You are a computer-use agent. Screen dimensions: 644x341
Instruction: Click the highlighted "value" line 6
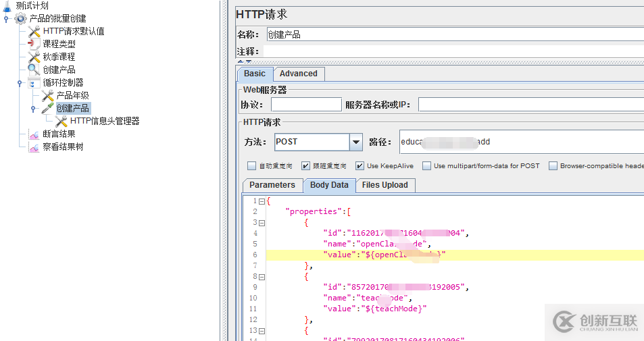coord(455,255)
